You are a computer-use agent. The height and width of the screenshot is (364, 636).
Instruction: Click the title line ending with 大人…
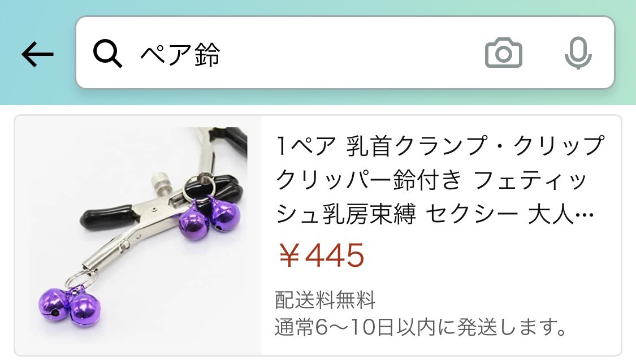coord(434,214)
